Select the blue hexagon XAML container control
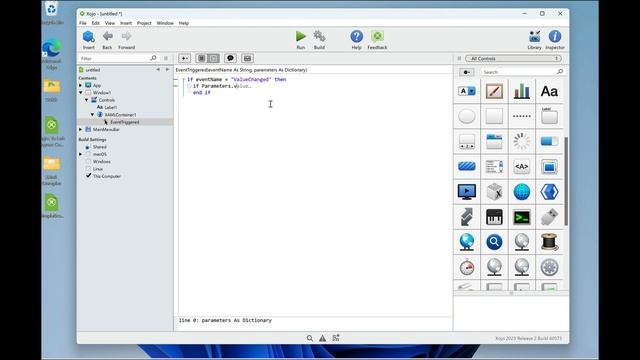640x360 pixels. [549, 192]
